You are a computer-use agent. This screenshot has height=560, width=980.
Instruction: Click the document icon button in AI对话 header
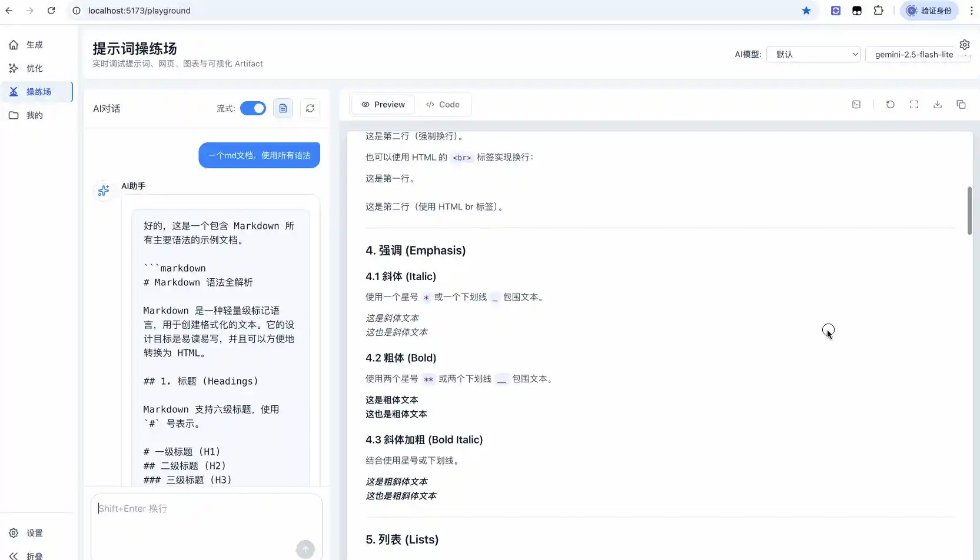(x=283, y=108)
